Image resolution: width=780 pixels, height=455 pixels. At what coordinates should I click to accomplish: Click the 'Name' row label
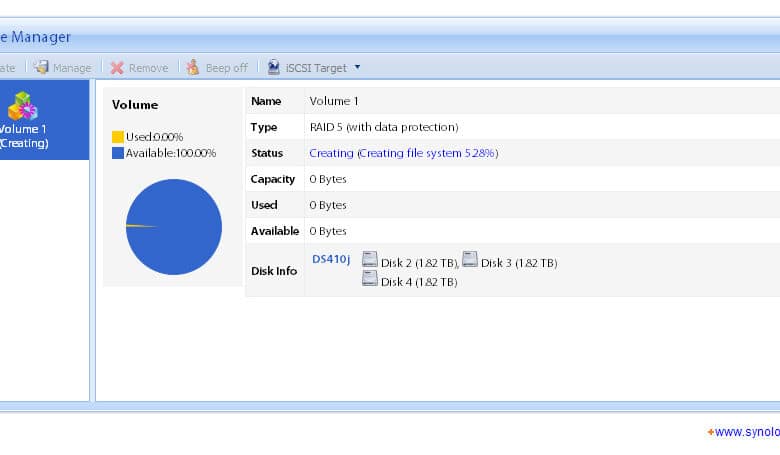[x=266, y=101]
